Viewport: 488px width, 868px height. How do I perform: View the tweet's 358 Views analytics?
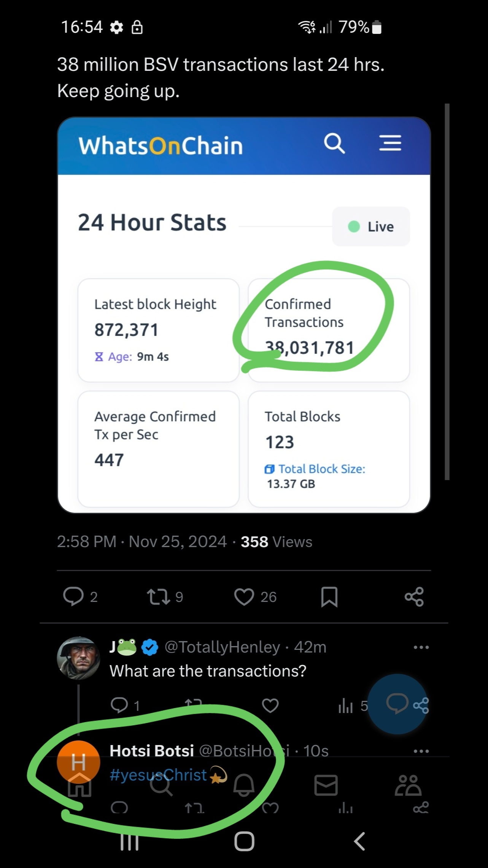coord(277,542)
